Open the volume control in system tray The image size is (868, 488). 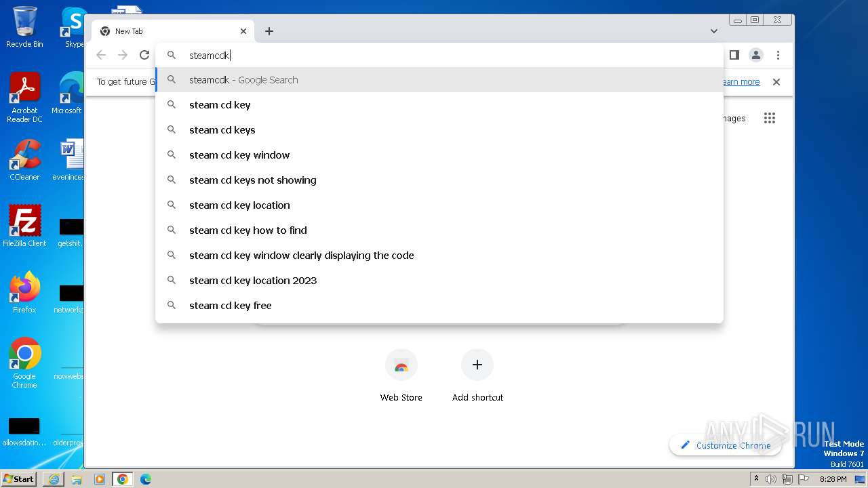coord(771,479)
